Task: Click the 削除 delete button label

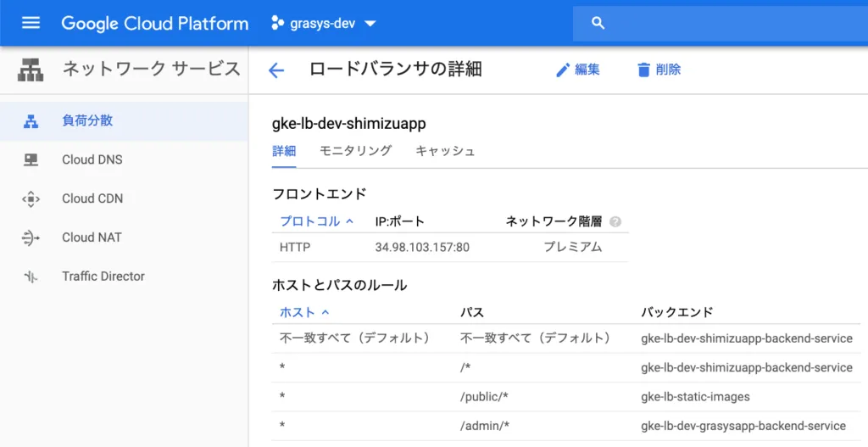Action: pos(668,70)
